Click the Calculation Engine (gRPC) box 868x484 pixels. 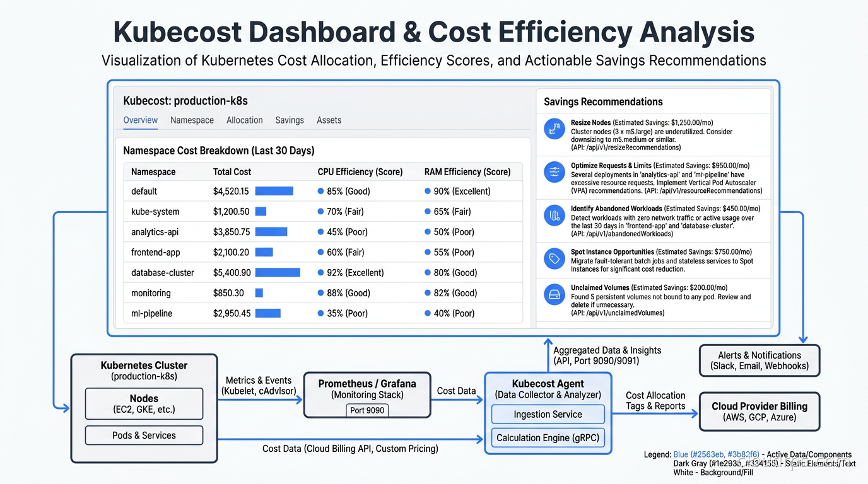548,438
